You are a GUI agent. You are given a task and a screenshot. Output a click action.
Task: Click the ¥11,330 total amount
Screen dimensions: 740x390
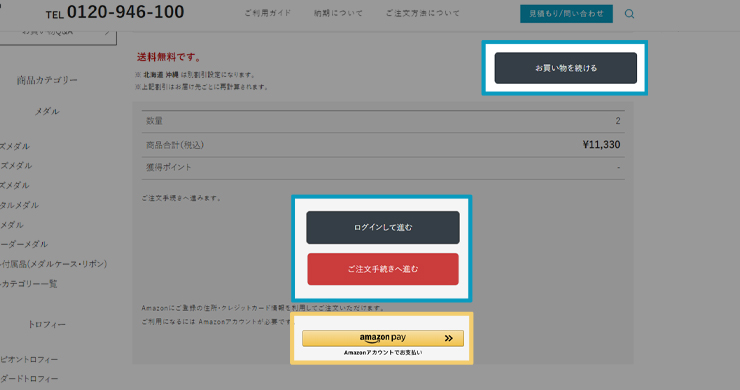pyautogui.click(x=601, y=144)
